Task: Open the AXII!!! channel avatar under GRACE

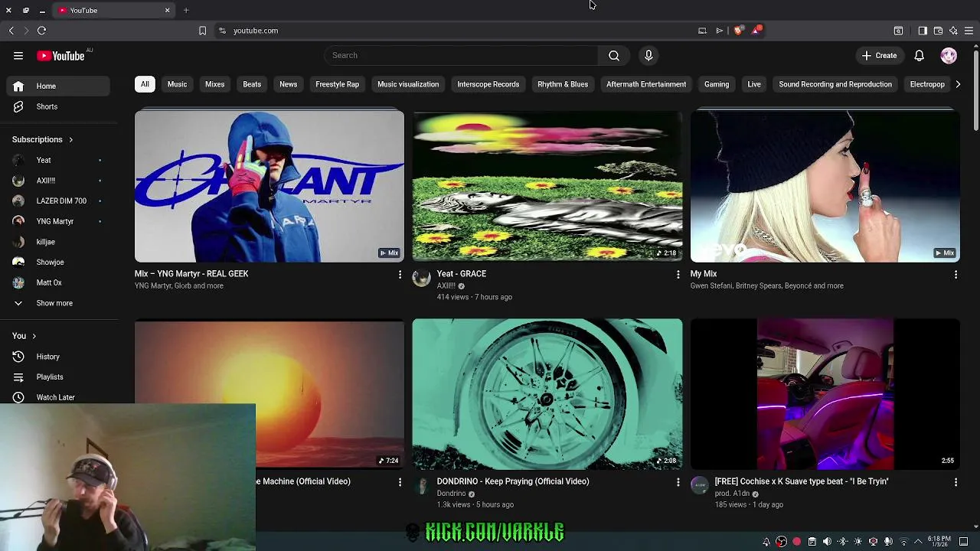Action: [422, 277]
